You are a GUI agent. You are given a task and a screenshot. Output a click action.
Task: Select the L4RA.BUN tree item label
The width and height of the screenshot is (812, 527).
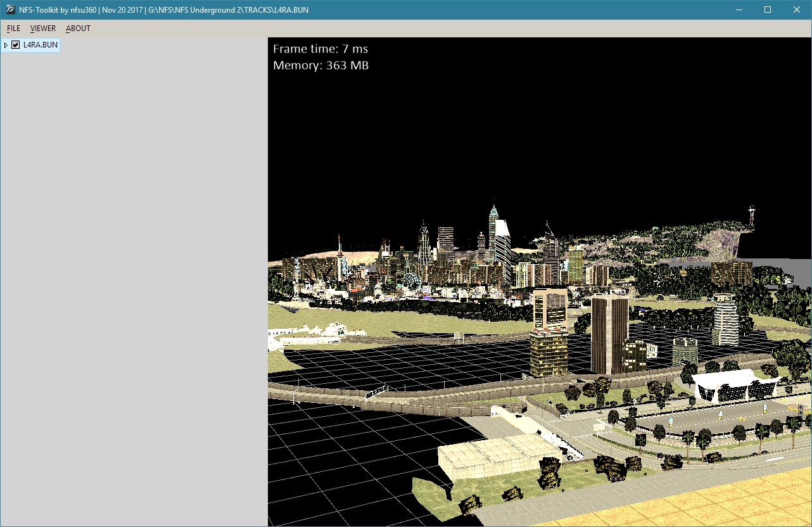tap(41, 45)
